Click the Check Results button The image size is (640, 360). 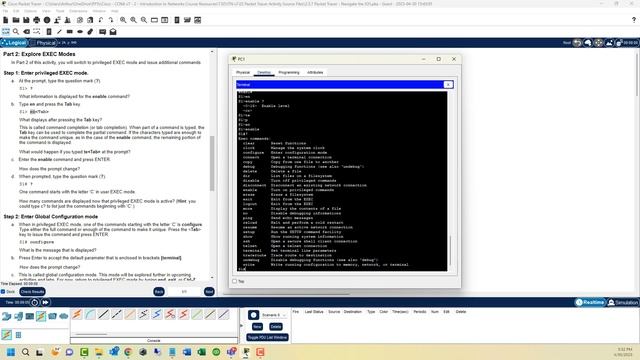pyautogui.click(x=32, y=292)
